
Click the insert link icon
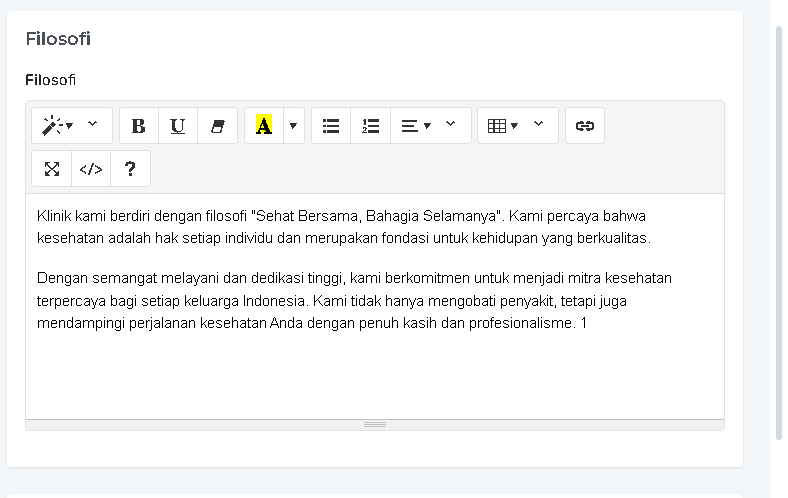(585, 126)
